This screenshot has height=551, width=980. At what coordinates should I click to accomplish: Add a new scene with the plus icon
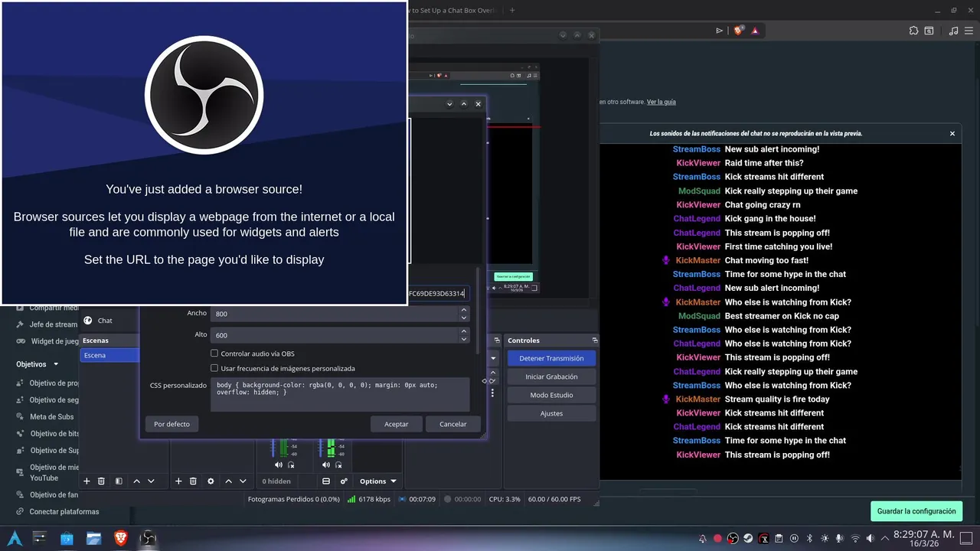87,481
